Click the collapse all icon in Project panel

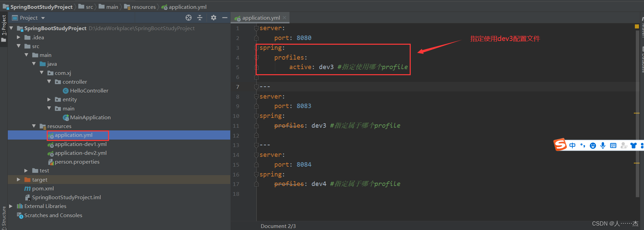pos(200,18)
